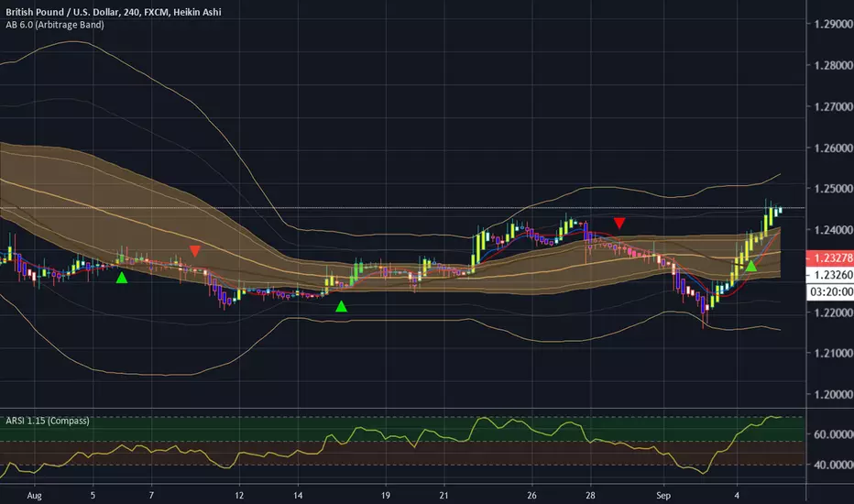This screenshot has height=504, width=854.
Task: Select the British Pound / U.S. Dollar chart title
Action: coord(114,12)
